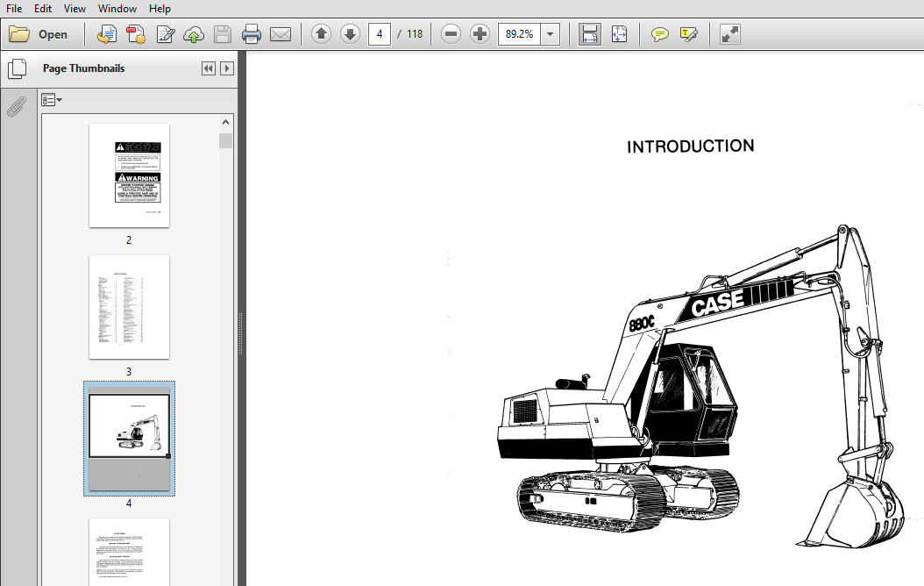This screenshot has width=924, height=586.
Task: Open the Help menu
Action: coord(160,8)
